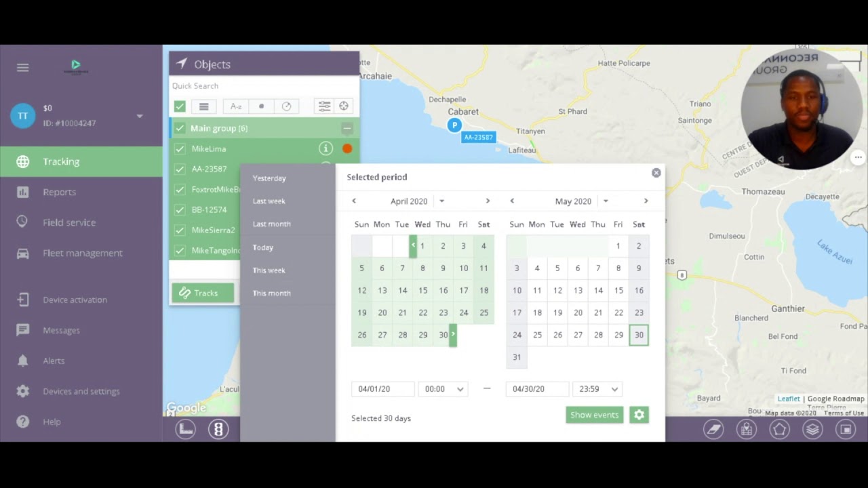Select Today preset
Image resolution: width=868 pixels, height=488 pixels.
click(263, 247)
